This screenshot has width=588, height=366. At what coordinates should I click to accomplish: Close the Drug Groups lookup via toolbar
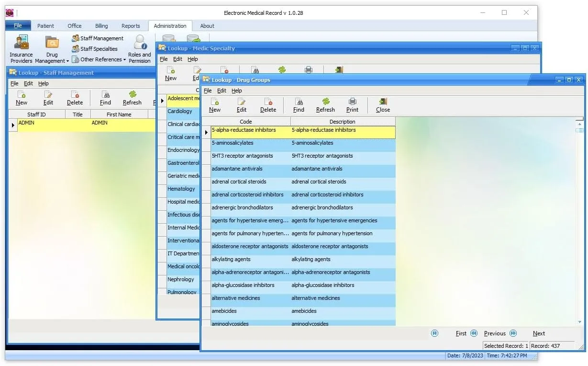point(382,105)
